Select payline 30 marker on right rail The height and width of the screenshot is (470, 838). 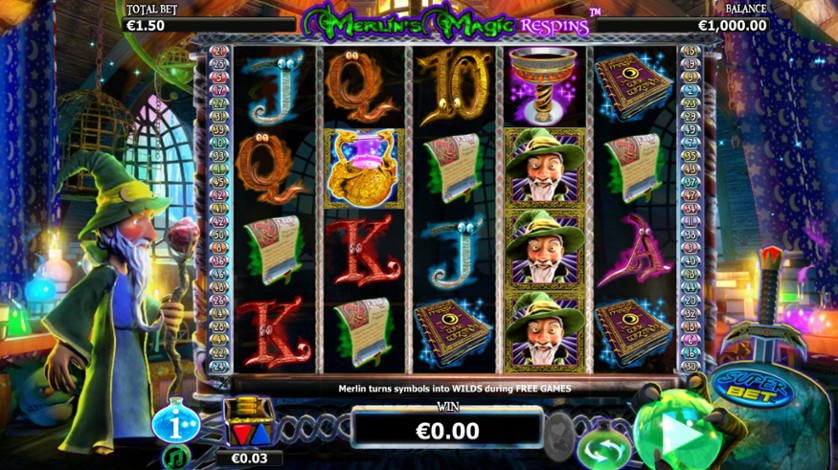[689, 367]
